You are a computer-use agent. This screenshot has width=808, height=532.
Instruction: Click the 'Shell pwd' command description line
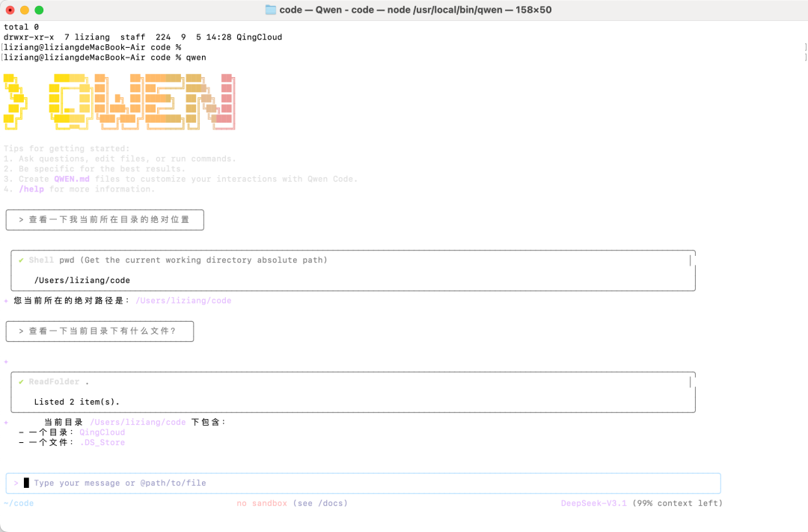(178, 260)
